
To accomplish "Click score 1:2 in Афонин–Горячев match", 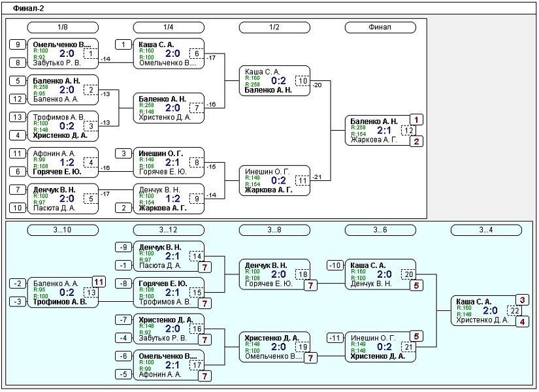I will (67, 162).
